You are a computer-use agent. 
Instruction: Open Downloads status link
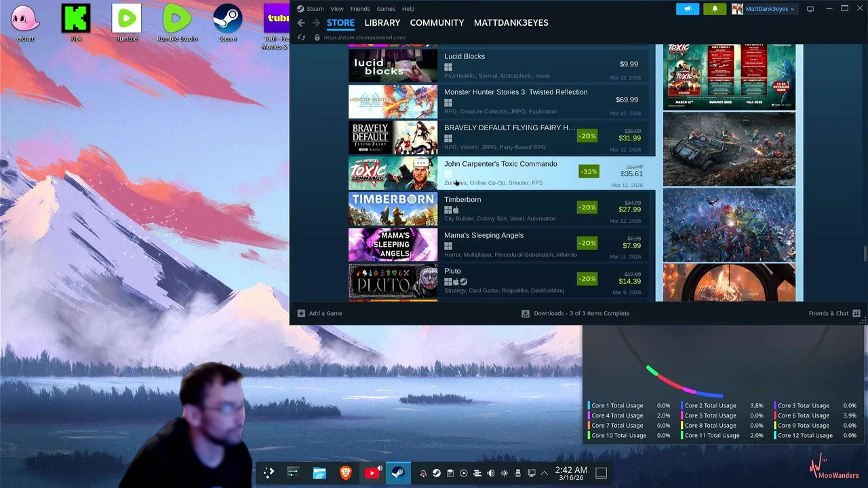(x=575, y=313)
